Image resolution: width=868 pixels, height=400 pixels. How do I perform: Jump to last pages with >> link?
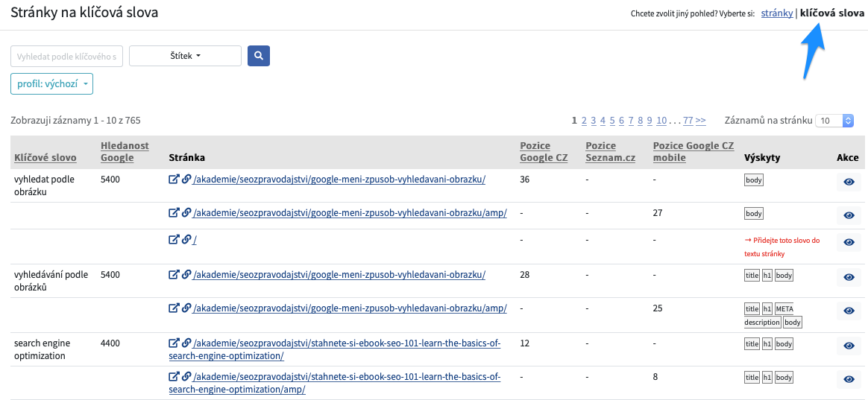701,120
